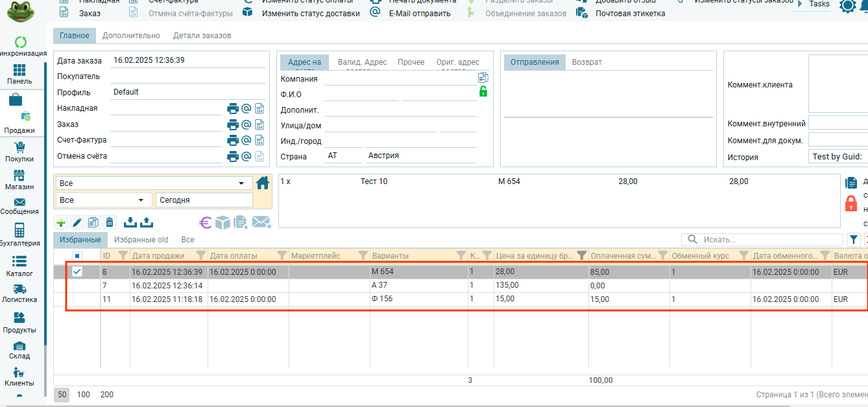
Task: Uncheck the checkbox for order ID 8
Action: pyautogui.click(x=77, y=272)
